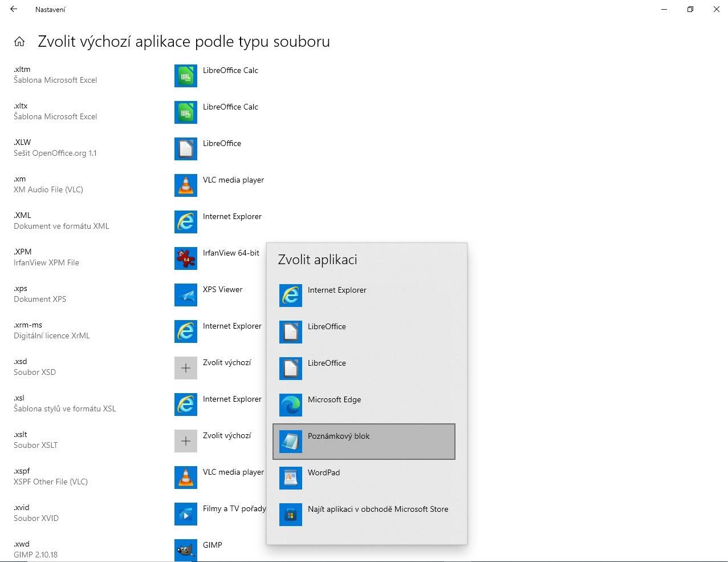Viewport: 728px width, 562px height.
Task: Restore down the Nastavení window
Action: pyautogui.click(x=690, y=9)
